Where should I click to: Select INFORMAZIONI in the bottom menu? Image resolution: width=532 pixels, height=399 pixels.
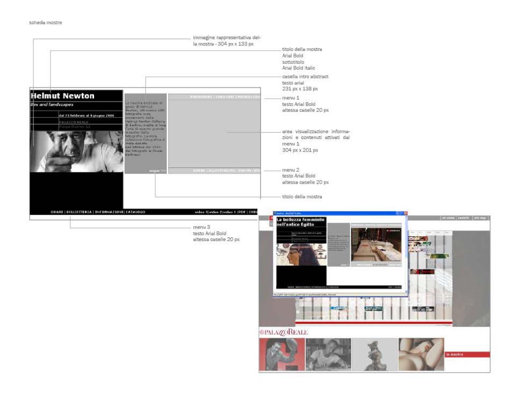pos(109,212)
